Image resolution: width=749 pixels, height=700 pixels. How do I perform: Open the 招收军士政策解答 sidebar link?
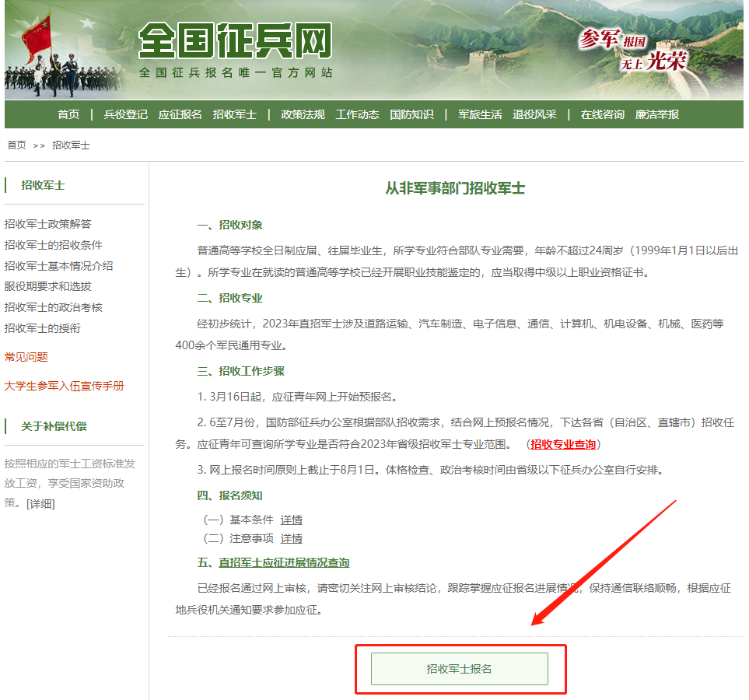[47, 224]
